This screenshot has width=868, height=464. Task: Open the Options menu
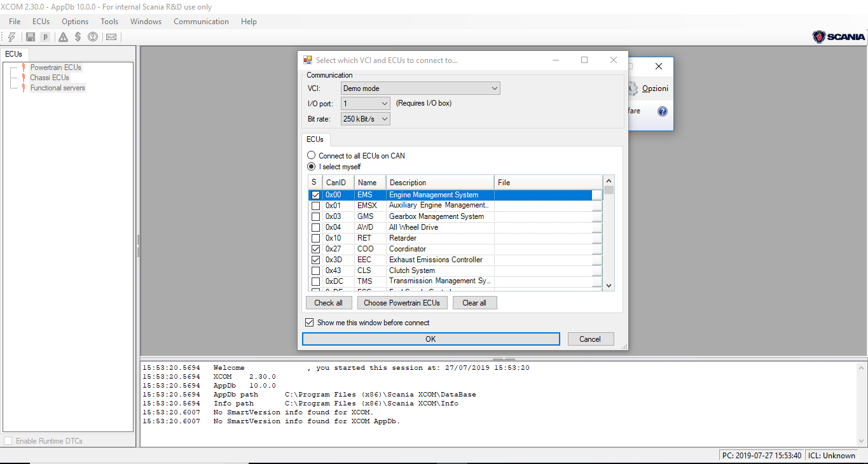(x=75, y=22)
